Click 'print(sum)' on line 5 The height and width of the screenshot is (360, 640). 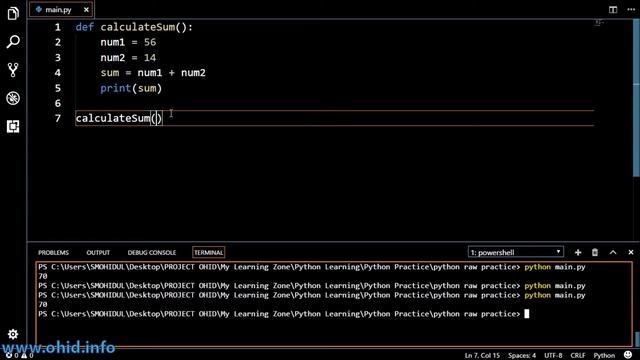click(131, 88)
